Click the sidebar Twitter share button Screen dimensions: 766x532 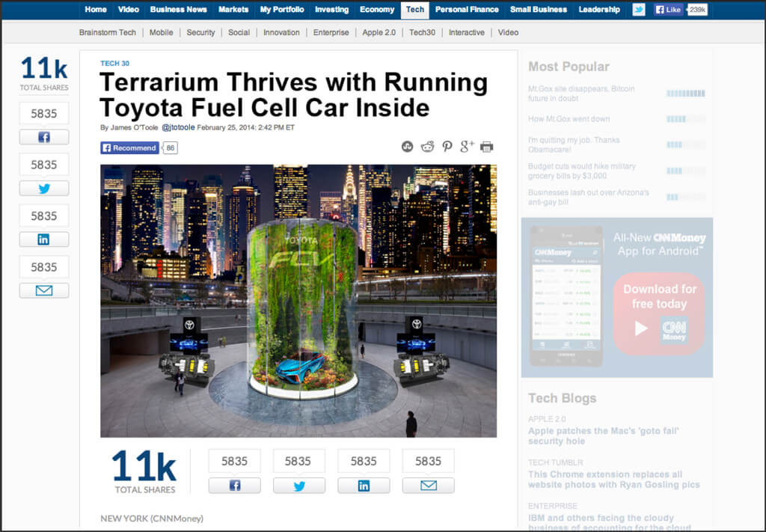44,189
